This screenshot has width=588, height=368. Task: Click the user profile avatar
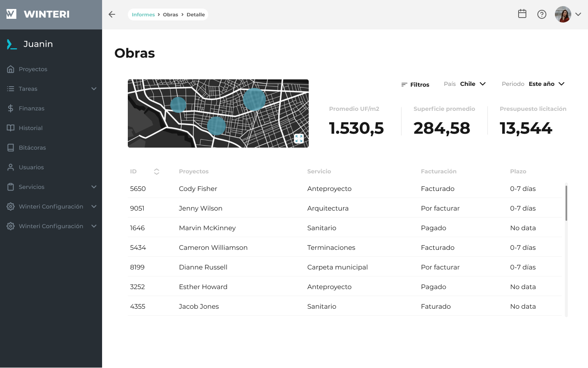coord(563,14)
